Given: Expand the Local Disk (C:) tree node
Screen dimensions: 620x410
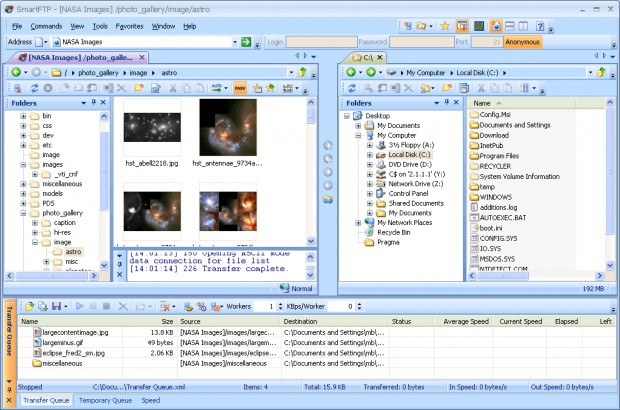Looking at the screenshot, I should click(370, 155).
